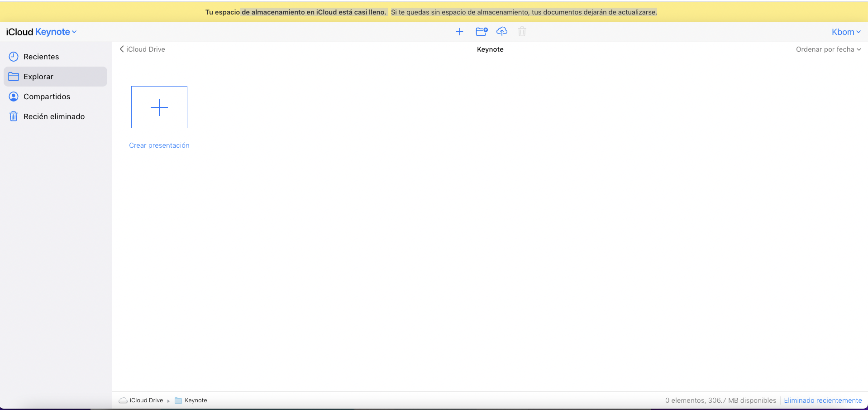
Task: Click the person icon beside Compartidos
Action: tap(14, 96)
